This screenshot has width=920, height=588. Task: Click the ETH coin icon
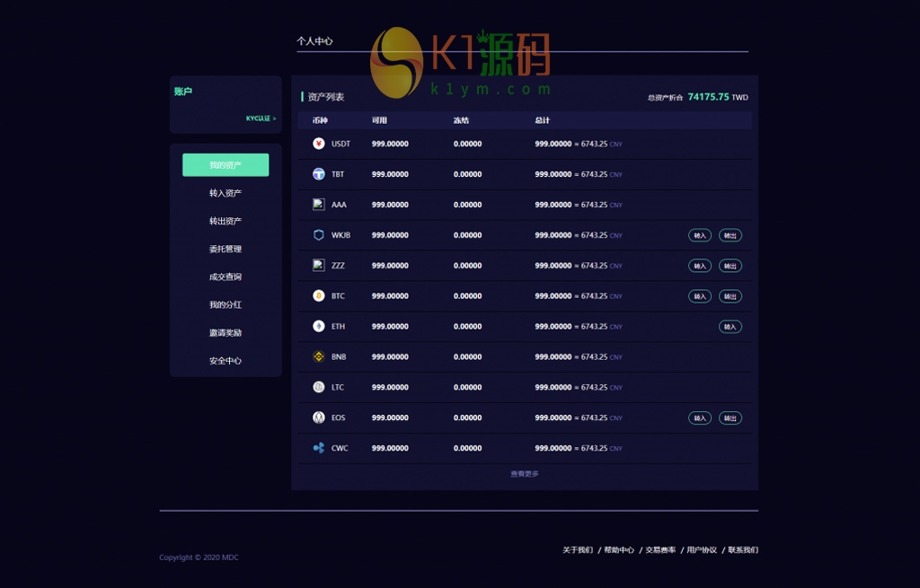click(318, 327)
